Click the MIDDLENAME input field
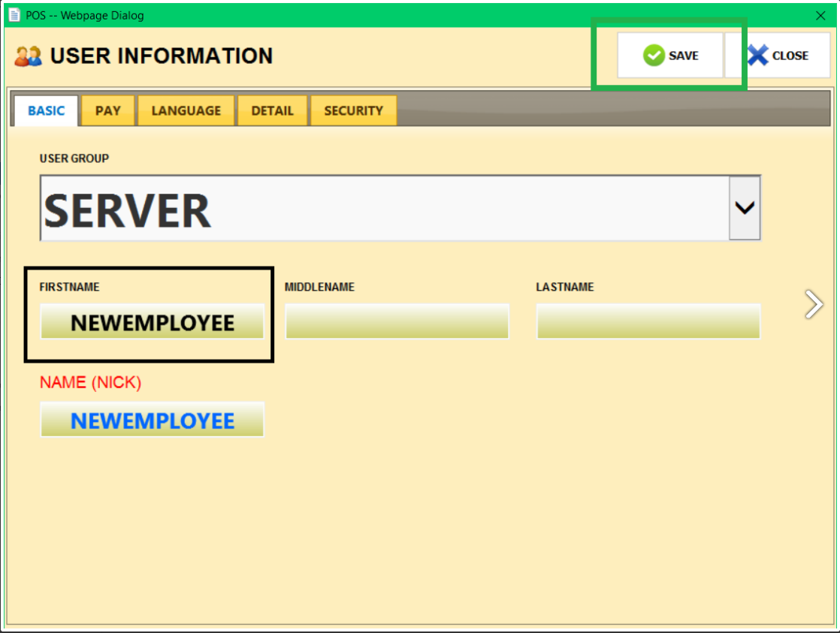Viewport: 840px width, 633px height. coord(397,321)
